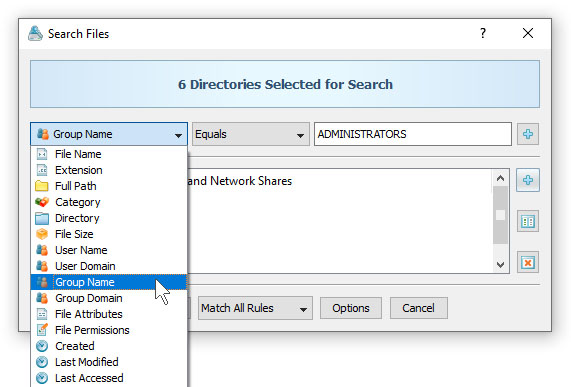The width and height of the screenshot is (571, 387).
Task: Choose Extension in the rule type list
Action: point(109,170)
